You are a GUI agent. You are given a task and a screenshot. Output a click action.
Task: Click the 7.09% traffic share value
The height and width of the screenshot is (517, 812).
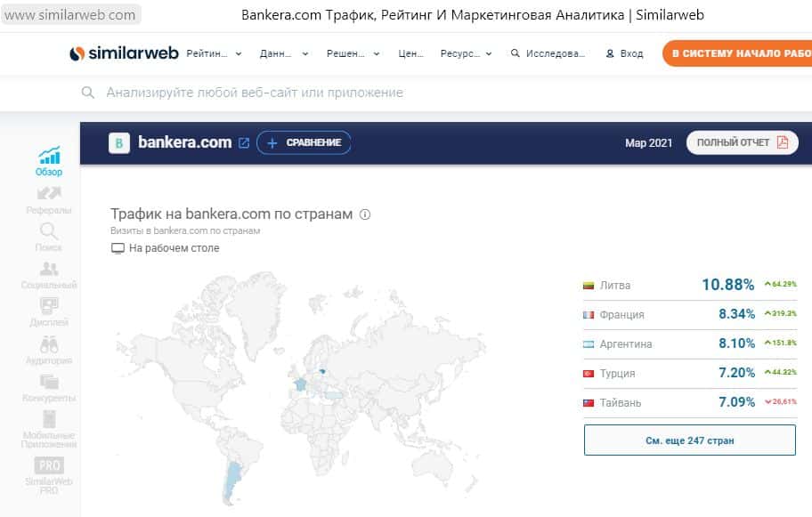pos(737,402)
